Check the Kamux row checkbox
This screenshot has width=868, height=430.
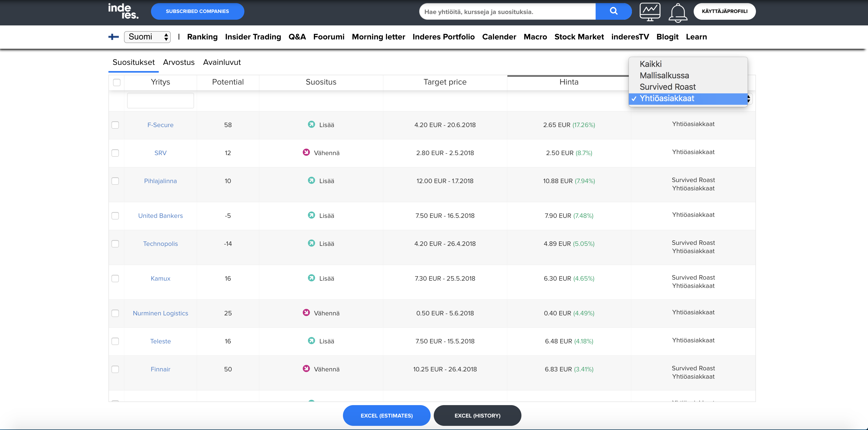click(115, 279)
